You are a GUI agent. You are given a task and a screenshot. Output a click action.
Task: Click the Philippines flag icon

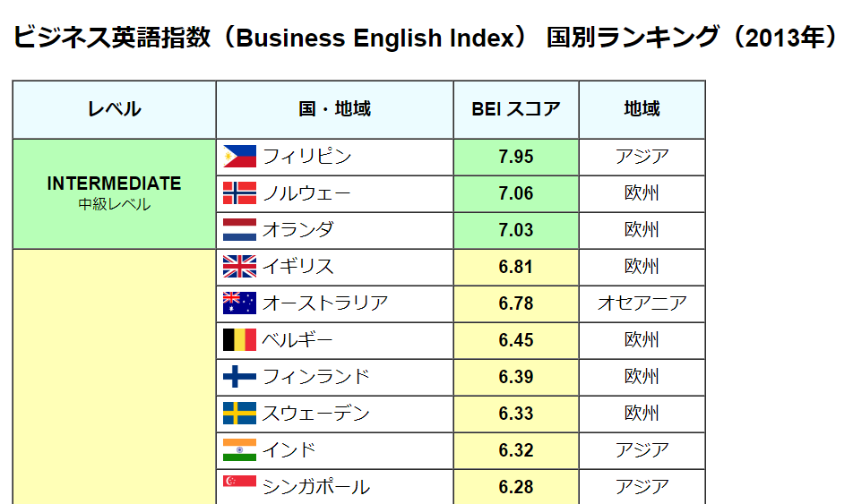(x=239, y=157)
